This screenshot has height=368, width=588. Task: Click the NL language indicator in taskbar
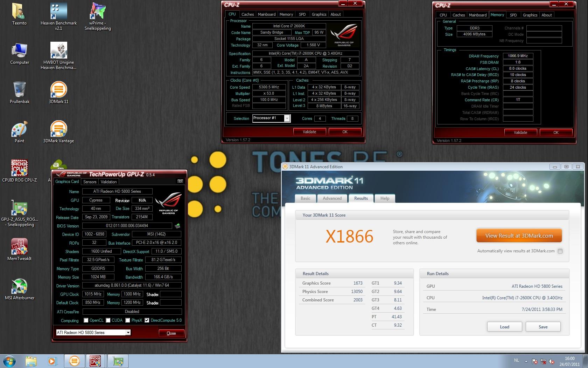tap(517, 360)
